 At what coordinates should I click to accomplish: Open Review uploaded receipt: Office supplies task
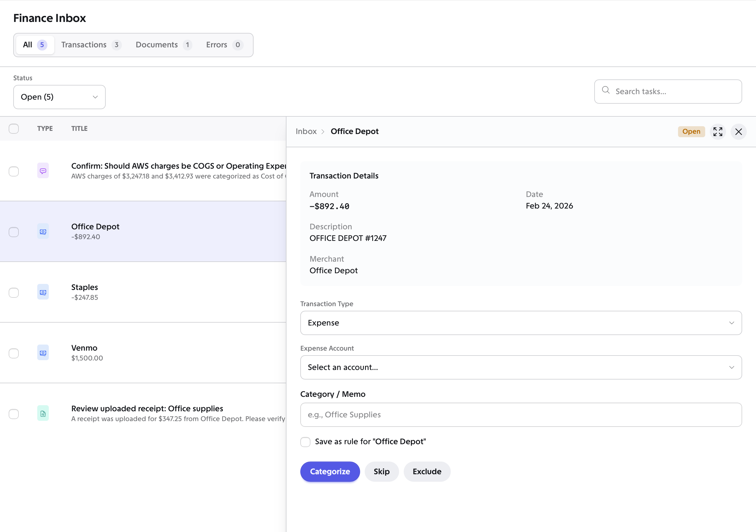tap(147, 408)
